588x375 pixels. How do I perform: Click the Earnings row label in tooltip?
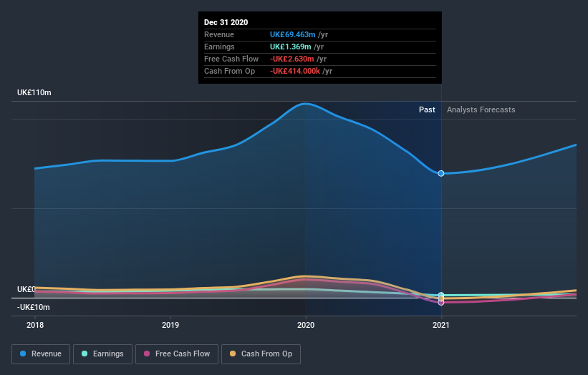click(x=219, y=47)
